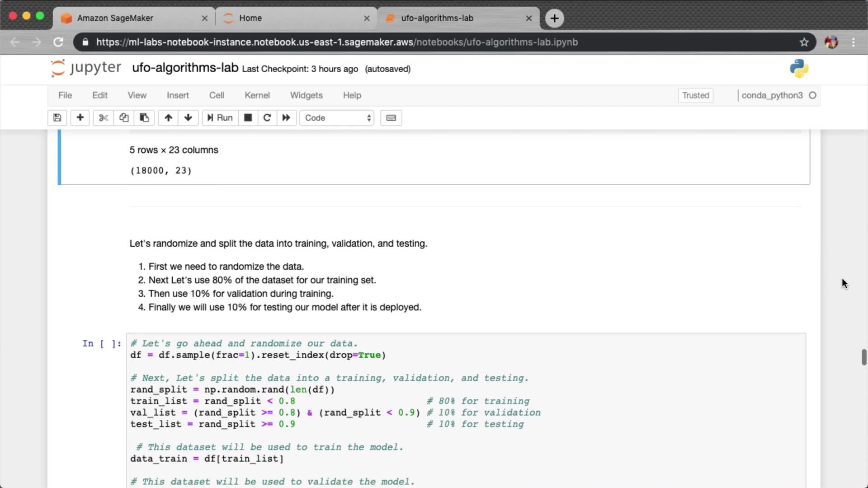Open the Code cell type dropdown

click(x=337, y=117)
